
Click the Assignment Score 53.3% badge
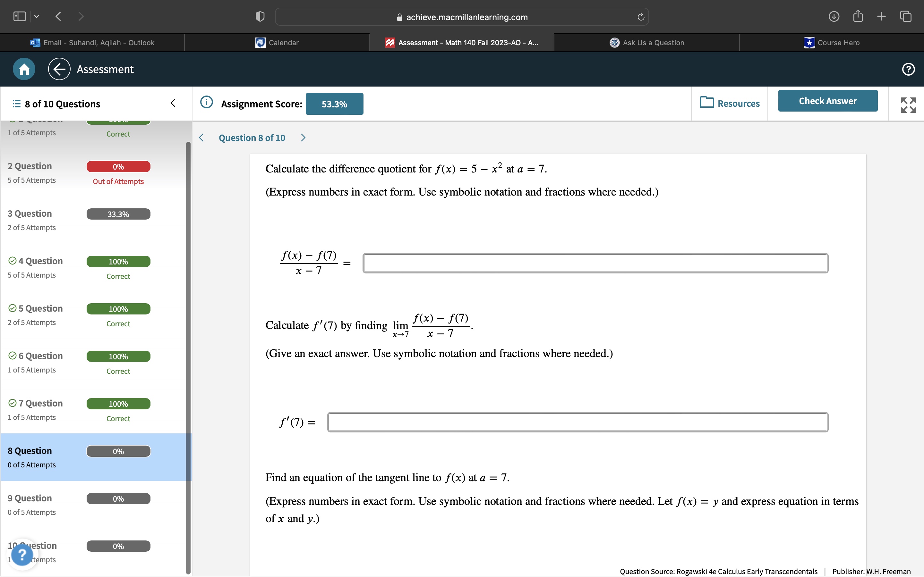[x=334, y=104]
